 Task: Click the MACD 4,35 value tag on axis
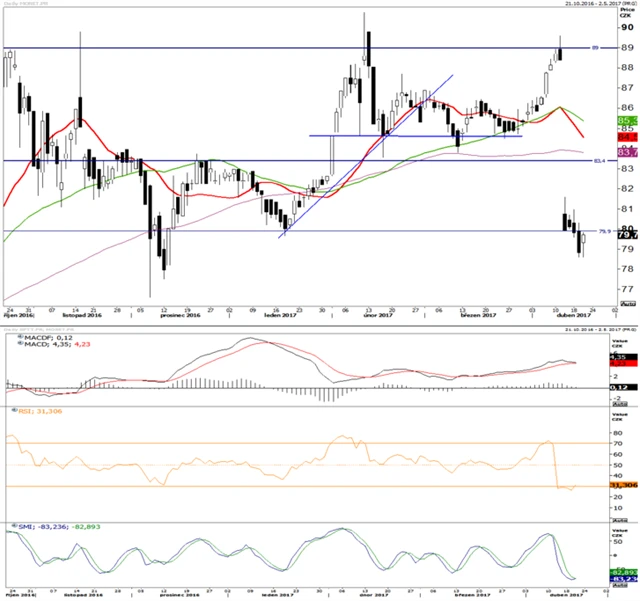[x=624, y=357]
